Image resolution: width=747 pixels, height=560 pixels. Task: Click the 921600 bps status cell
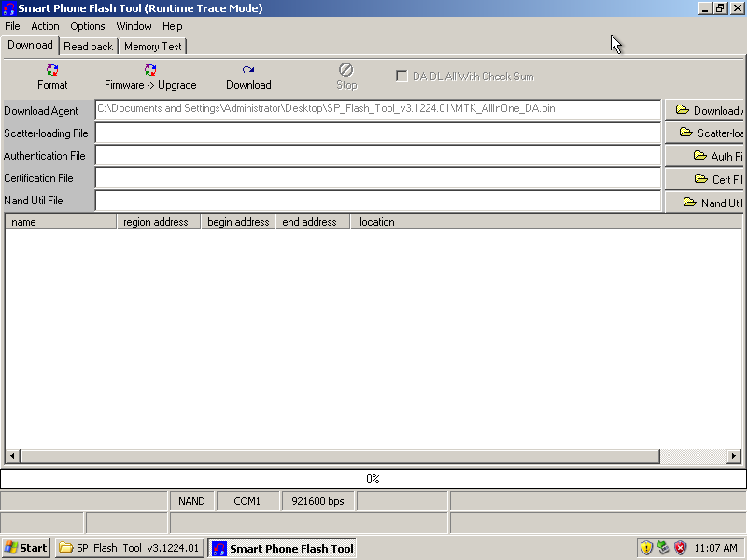click(317, 501)
